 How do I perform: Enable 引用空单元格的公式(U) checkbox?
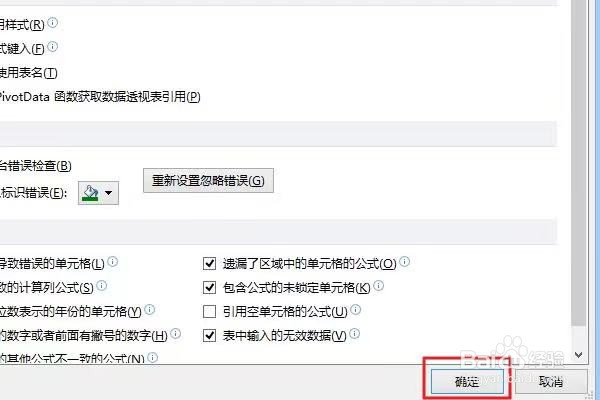(209, 312)
